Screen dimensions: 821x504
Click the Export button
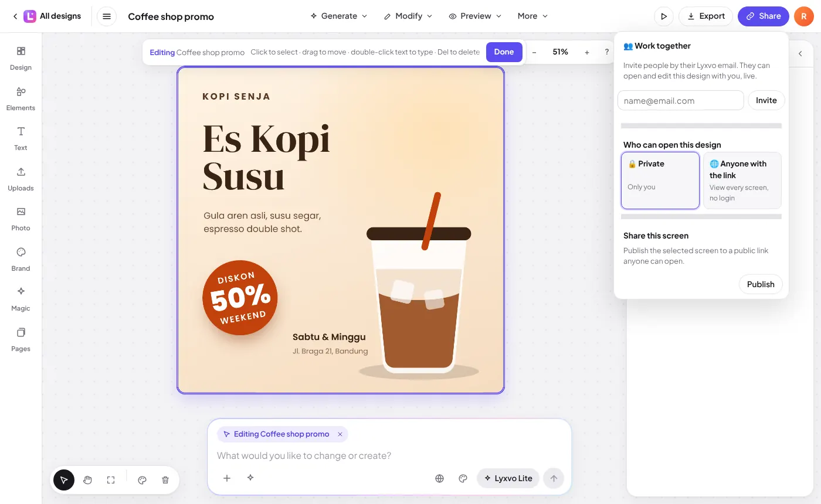tap(706, 16)
